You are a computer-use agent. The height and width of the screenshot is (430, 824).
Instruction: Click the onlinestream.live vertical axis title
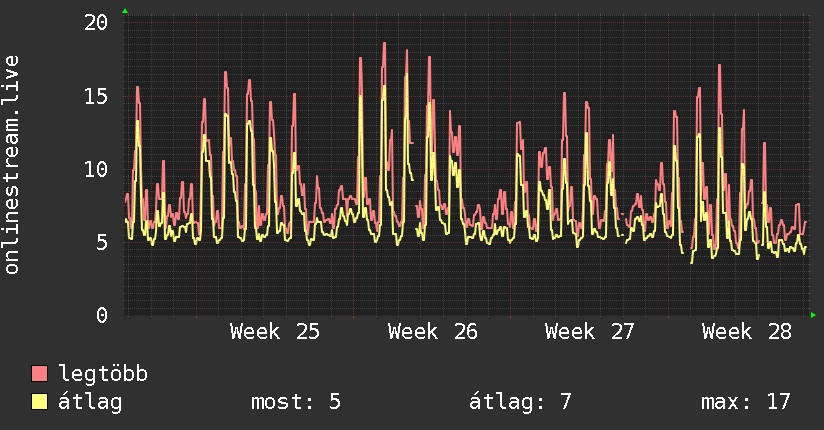point(11,165)
